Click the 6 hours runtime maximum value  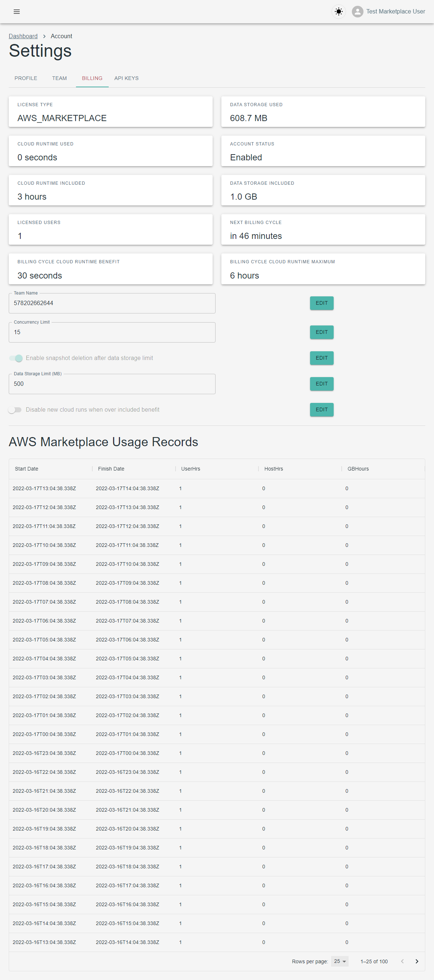coord(245,275)
